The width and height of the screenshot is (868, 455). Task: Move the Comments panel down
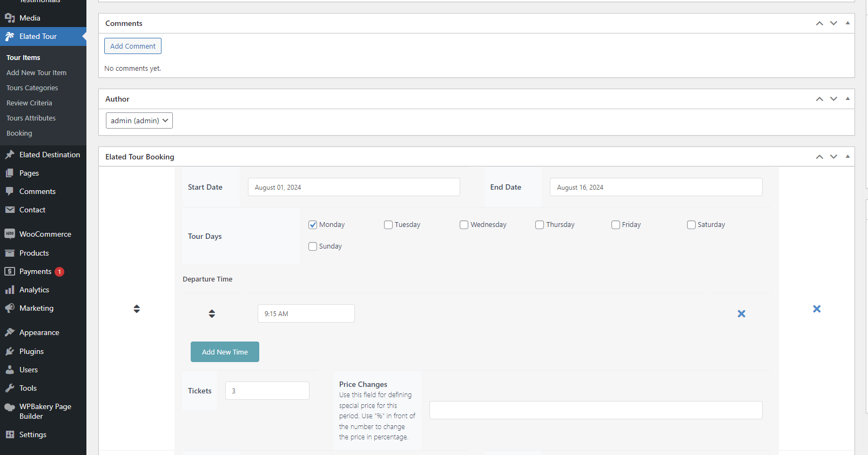pos(833,23)
